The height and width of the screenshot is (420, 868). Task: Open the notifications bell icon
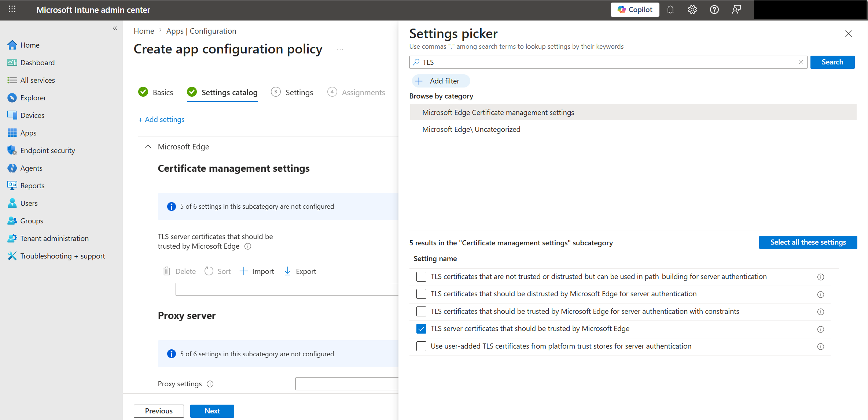670,10
